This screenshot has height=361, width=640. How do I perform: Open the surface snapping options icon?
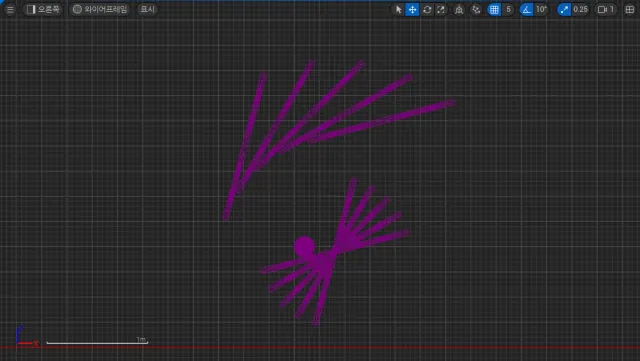pos(476,9)
